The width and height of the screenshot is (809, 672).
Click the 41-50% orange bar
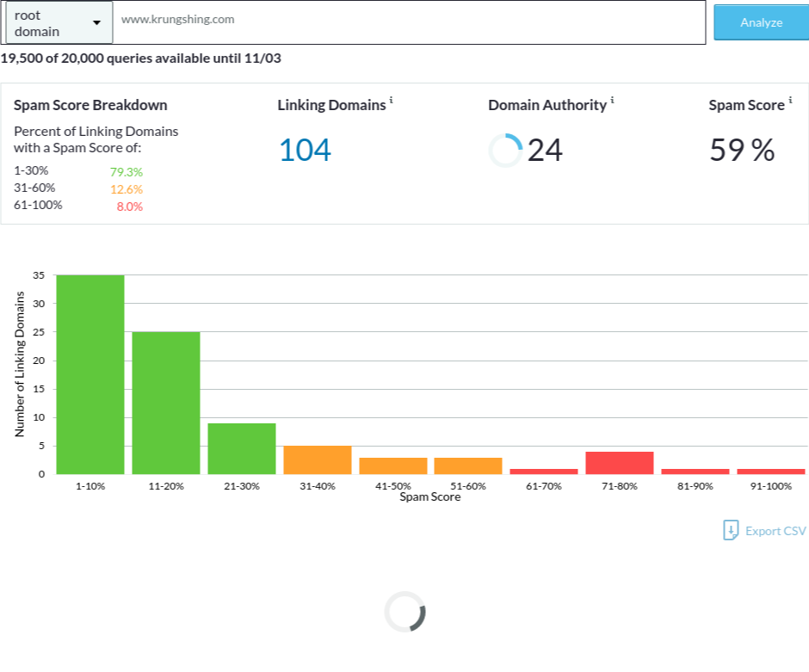pyautogui.click(x=393, y=465)
